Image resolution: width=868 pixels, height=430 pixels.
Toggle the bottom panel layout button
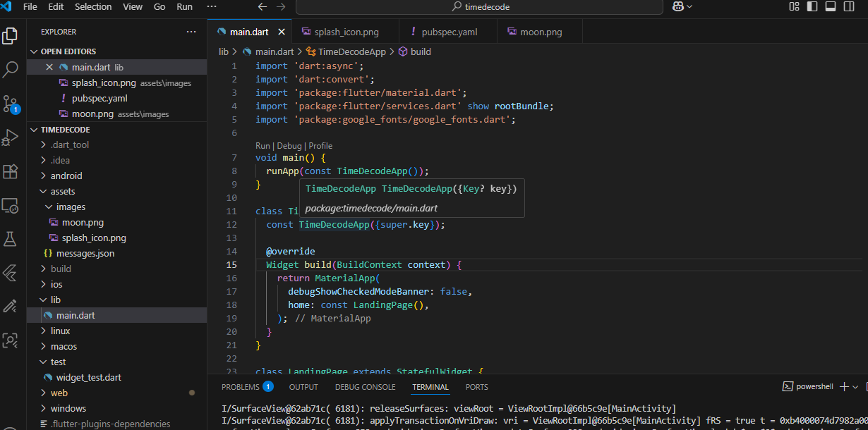click(831, 6)
